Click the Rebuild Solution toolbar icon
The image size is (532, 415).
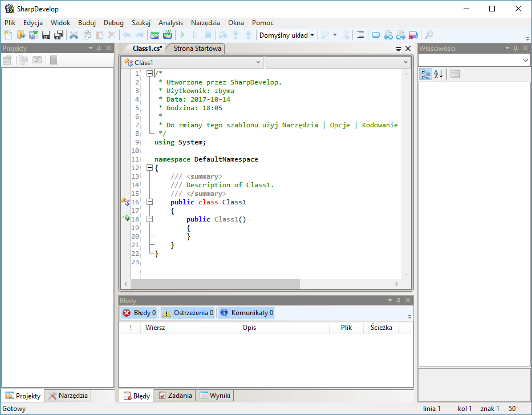tap(167, 35)
